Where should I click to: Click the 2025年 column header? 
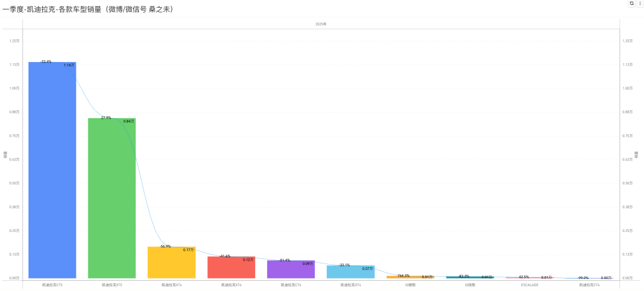point(321,24)
